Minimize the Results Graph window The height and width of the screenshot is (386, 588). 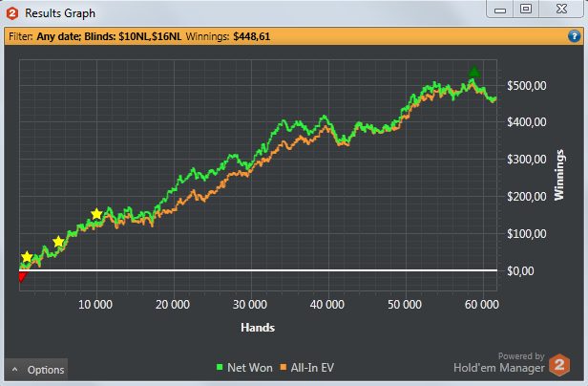tap(500, 9)
